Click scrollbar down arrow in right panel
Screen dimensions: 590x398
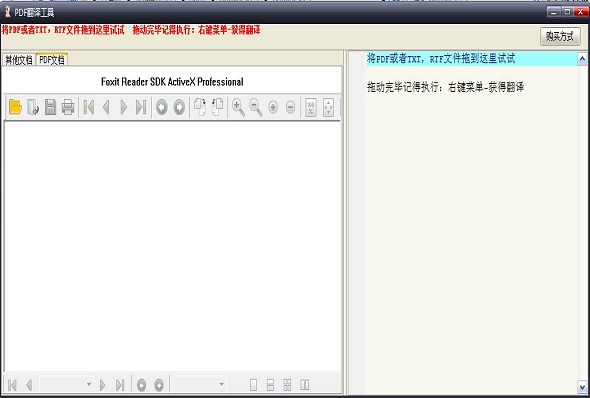[x=582, y=387]
